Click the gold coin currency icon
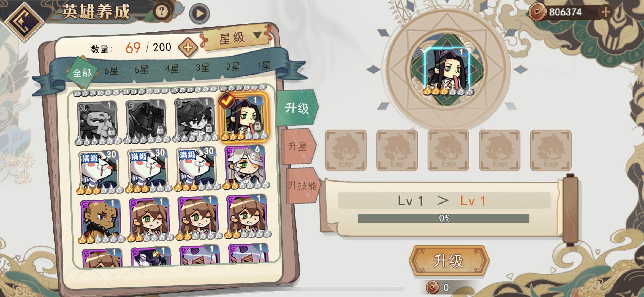Screen dimensions: 644x297 click(x=537, y=12)
